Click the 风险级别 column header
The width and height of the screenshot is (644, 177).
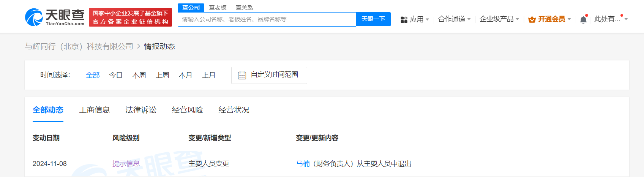[x=126, y=138]
